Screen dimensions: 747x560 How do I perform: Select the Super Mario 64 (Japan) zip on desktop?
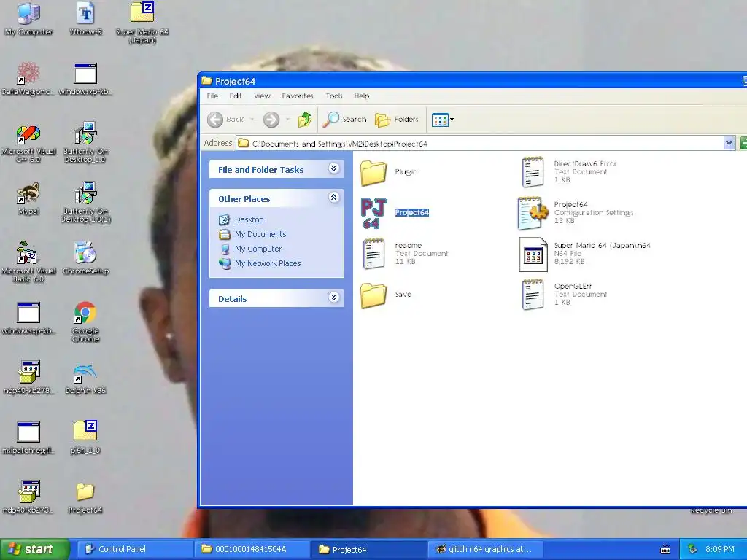point(142,21)
